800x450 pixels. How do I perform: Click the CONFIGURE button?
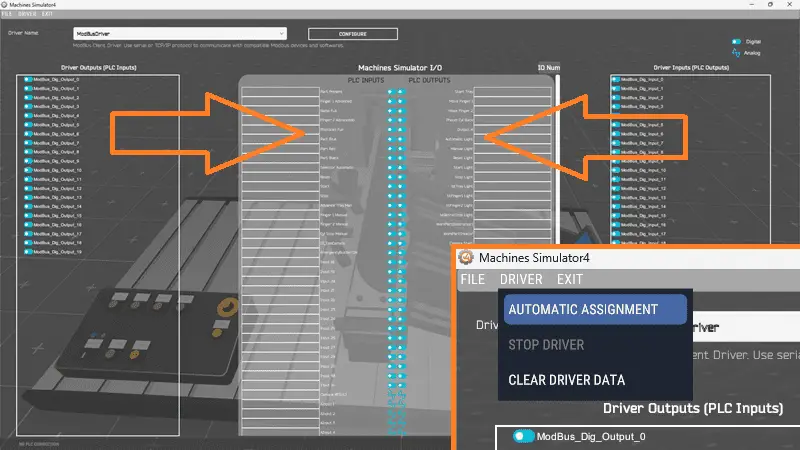pyautogui.click(x=353, y=34)
